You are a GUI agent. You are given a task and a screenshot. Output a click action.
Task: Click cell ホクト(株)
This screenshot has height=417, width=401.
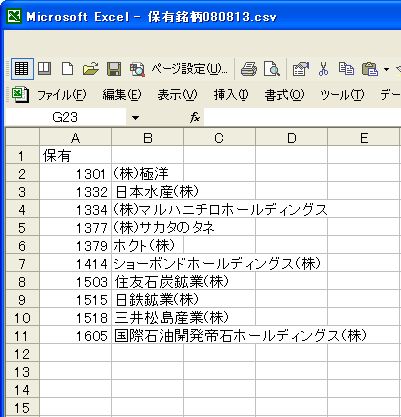147,245
